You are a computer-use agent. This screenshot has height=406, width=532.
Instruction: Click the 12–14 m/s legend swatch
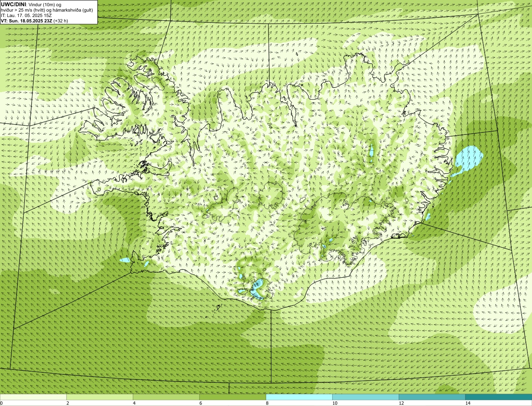(x=432, y=397)
